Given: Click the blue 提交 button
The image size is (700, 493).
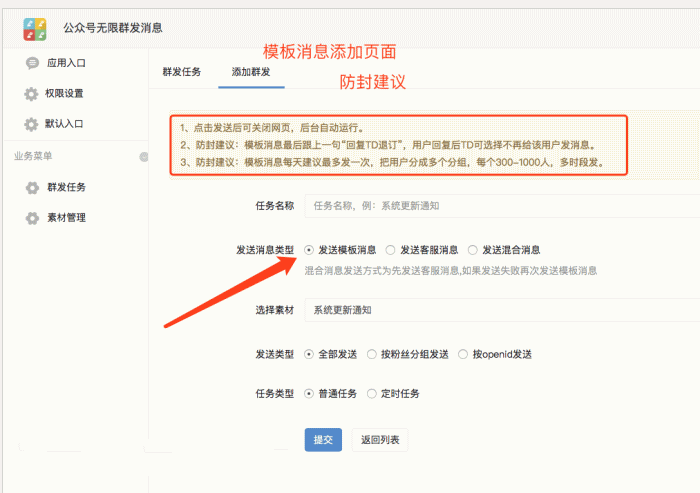Looking at the screenshot, I should pyautogui.click(x=323, y=440).
